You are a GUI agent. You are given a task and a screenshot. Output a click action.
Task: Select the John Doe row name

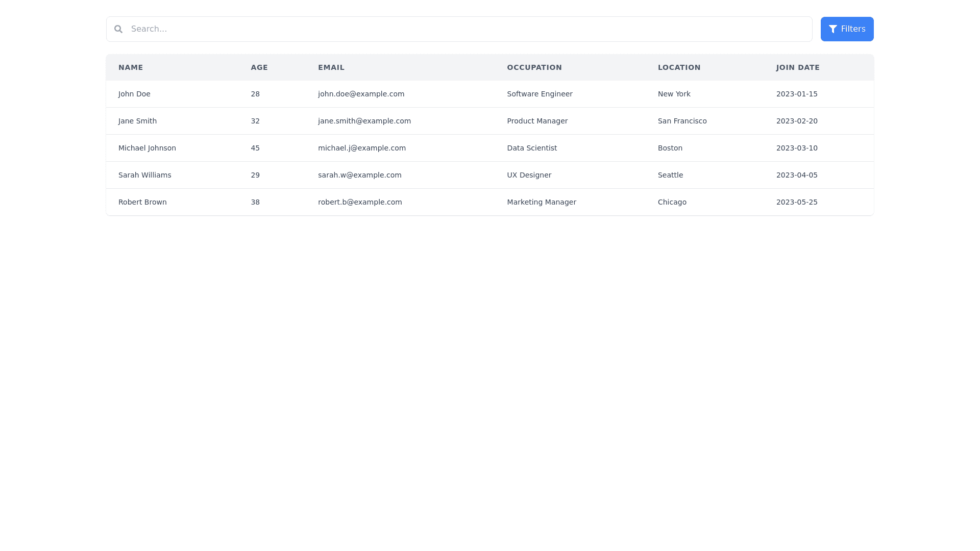(x=134, y=94)
